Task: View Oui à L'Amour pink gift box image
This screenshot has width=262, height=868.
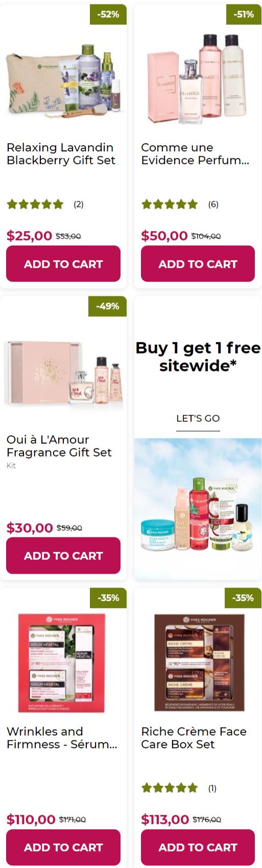Action: [63, 374]
